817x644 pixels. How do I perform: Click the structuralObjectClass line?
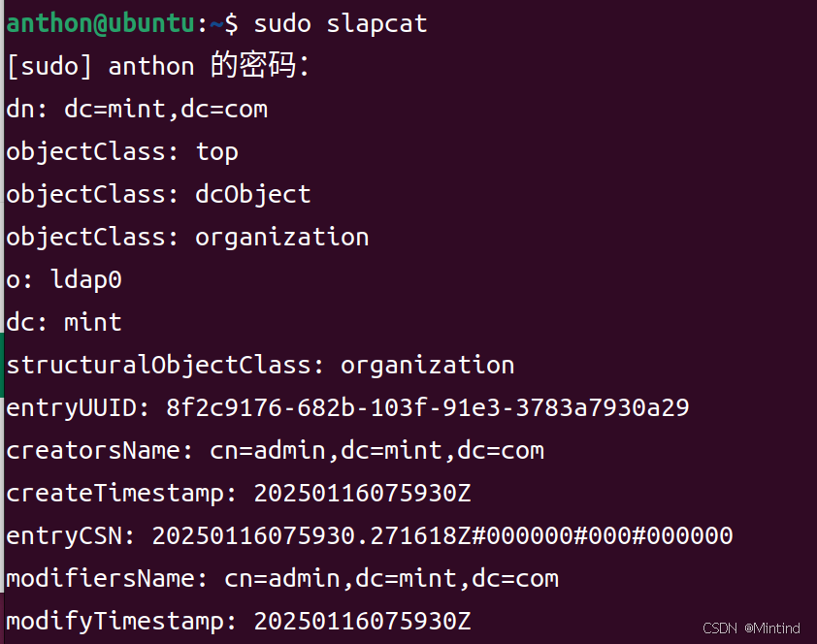pyautogui.click(x=260, y=366)
